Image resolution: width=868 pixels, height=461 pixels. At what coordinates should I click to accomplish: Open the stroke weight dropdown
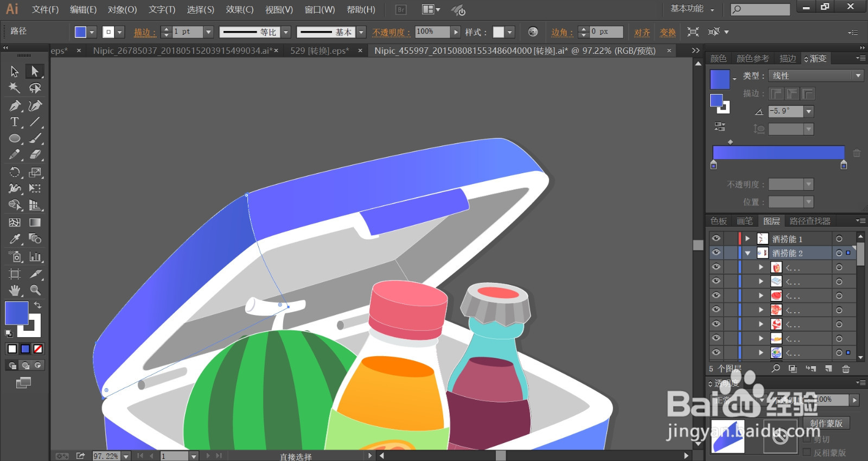(x=208, y=32)
